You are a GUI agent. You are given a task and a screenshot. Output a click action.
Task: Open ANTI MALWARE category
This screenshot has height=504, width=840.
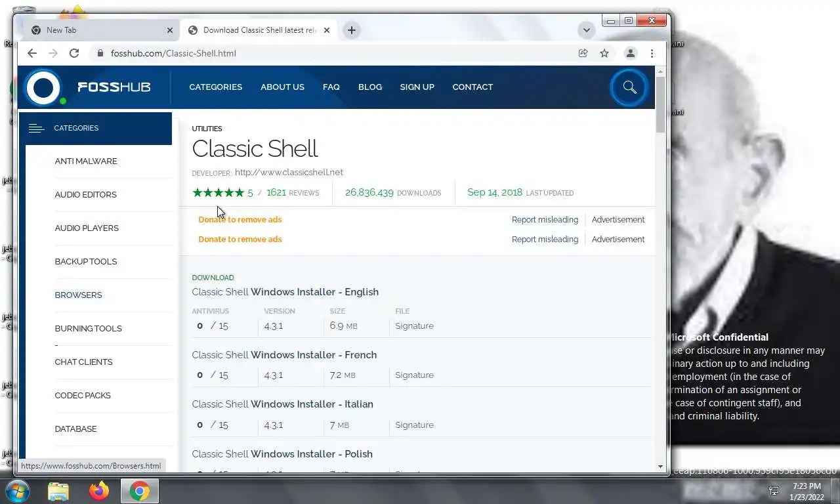click(86, 161)
